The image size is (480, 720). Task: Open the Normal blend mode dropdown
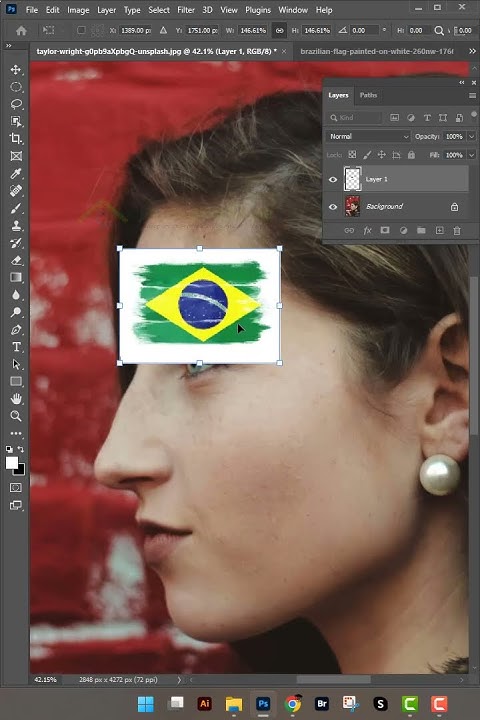coord(368,136)
